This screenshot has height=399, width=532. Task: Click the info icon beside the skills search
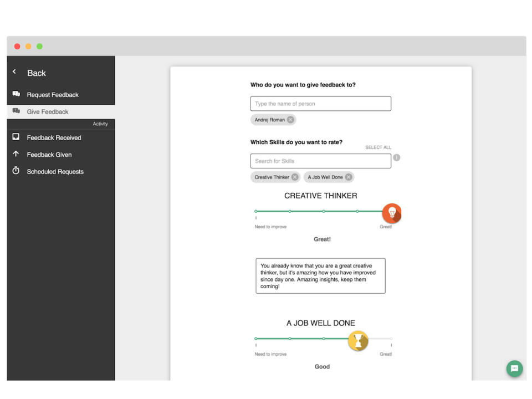click(396, 157)
